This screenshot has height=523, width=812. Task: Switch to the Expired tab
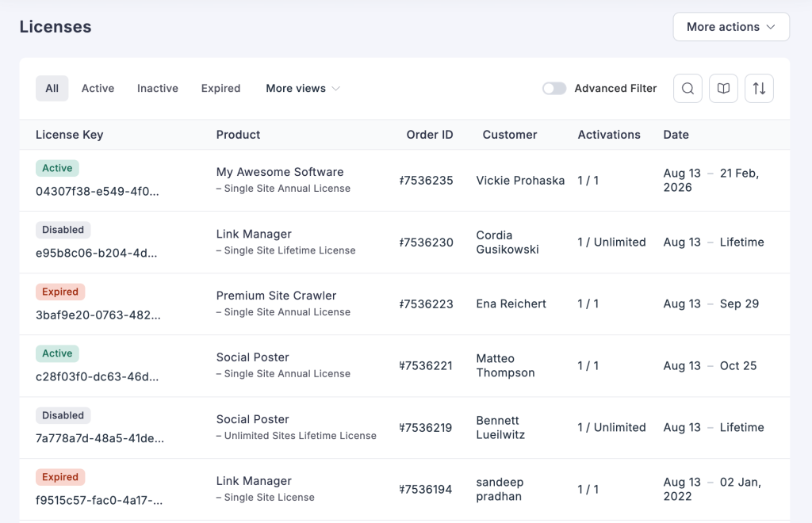pyautogui.click(x=220, y=89)
